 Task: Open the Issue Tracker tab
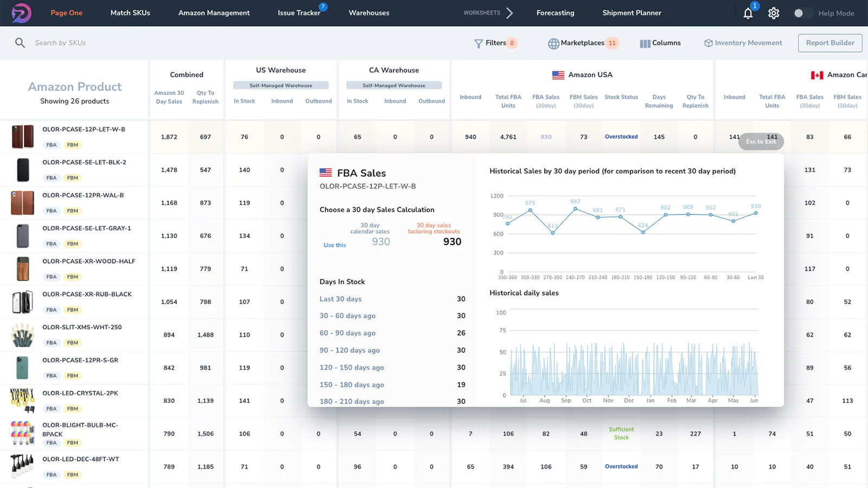tap(299, 12)
